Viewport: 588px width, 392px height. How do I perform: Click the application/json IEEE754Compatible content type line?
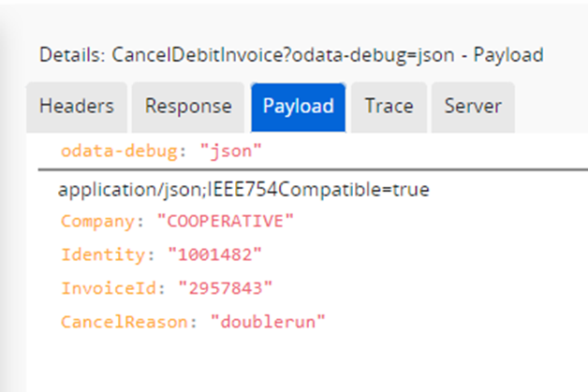243,189
